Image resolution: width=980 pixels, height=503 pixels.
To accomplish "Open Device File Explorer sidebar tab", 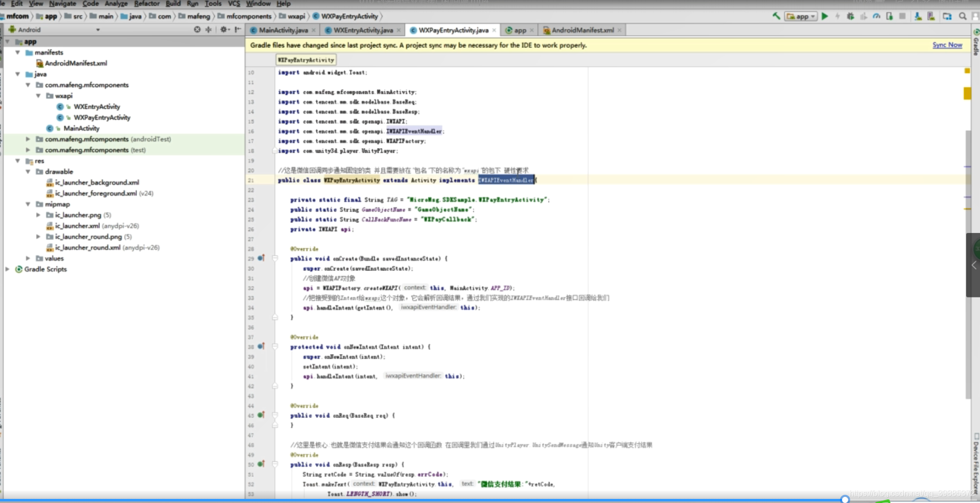I will pos(976,464).
